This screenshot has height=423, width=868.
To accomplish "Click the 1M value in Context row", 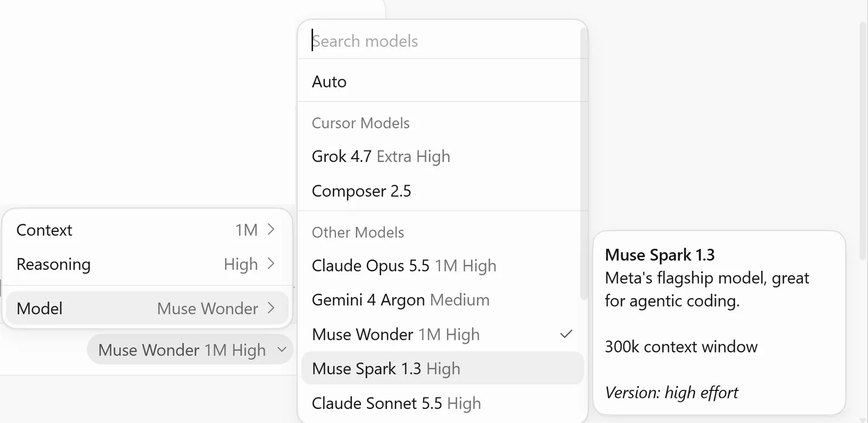I will 246,230.
